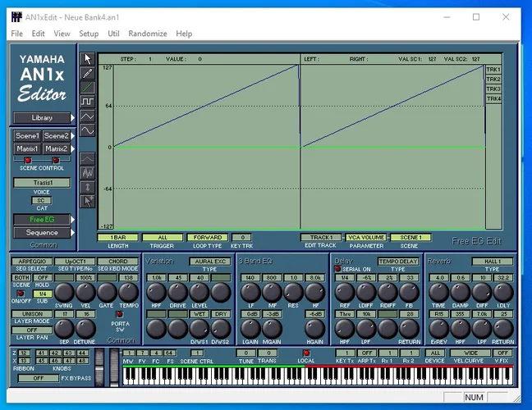
Task: Open the Randomize menu
Action: pyautogui.click(x=148, y=34)
